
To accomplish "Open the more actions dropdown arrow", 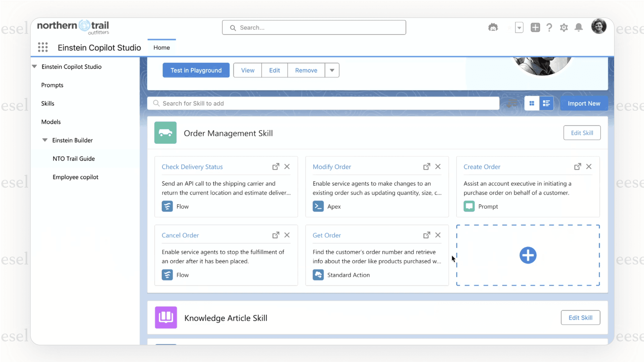I will 332,70.
